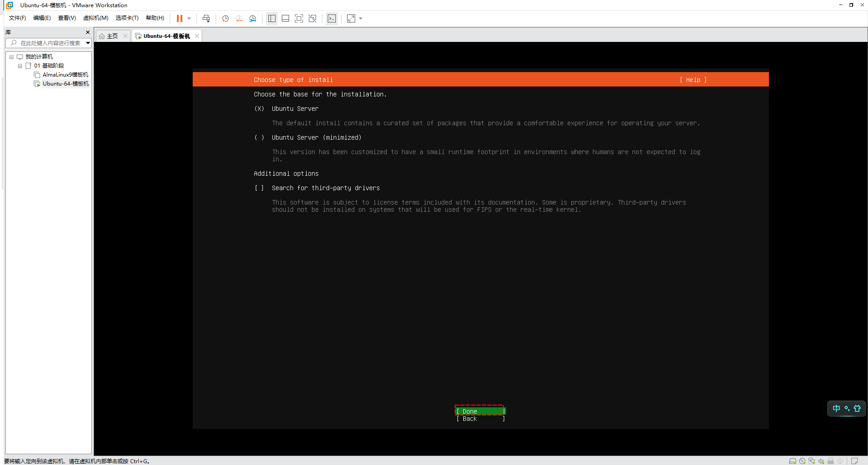Take a snapshot of the VM
Viewport: 868px width, 465px height.
[226, 18]
